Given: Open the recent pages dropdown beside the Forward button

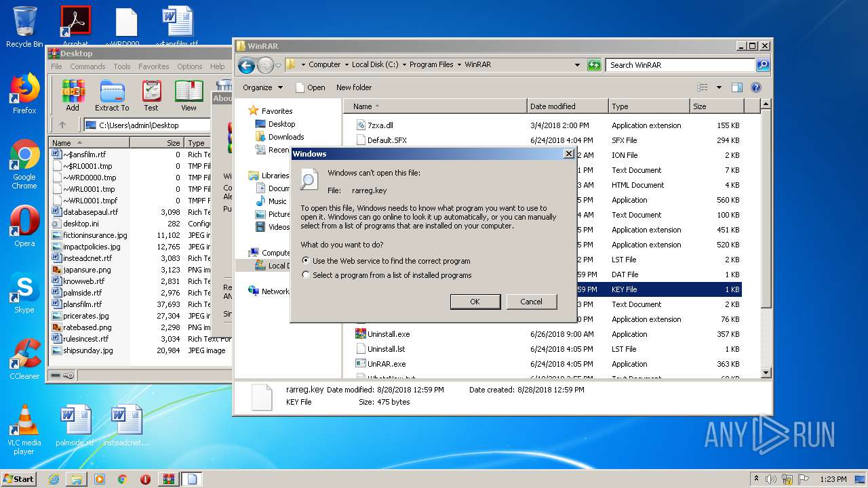Looking at the screenshot, I should pos(279,65).
